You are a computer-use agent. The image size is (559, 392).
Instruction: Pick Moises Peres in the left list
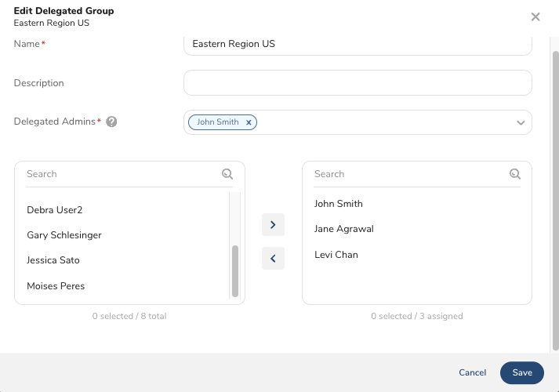coord(56,286)
